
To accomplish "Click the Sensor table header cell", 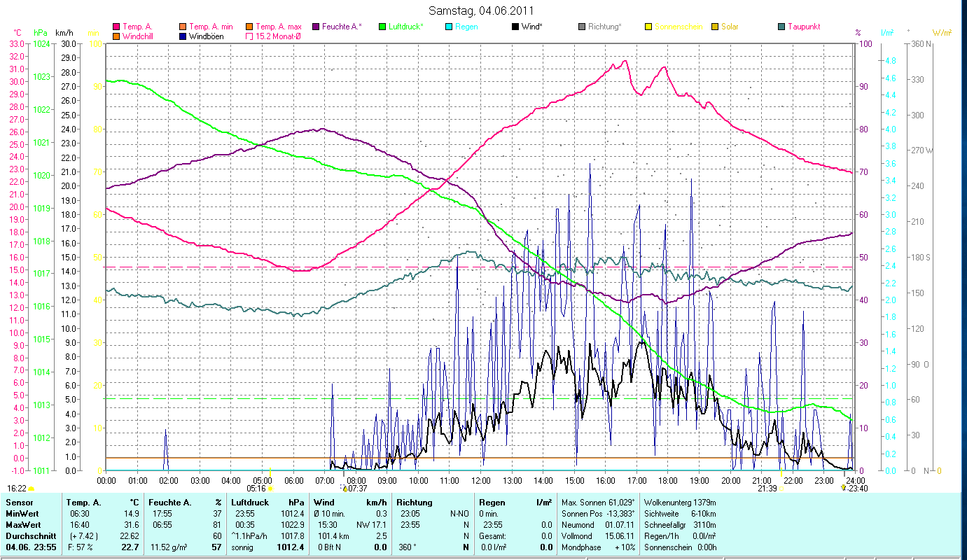I will [x=18, y=503].
